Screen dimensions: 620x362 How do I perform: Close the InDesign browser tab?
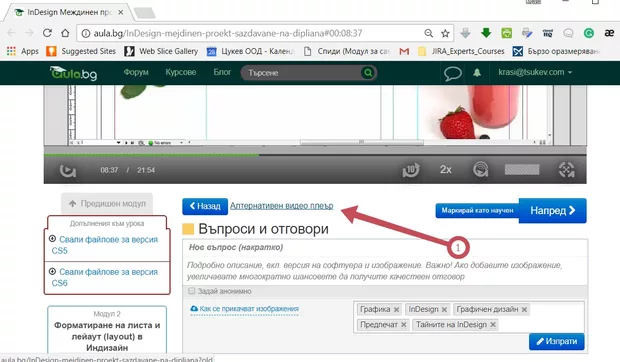coord(121,12)
